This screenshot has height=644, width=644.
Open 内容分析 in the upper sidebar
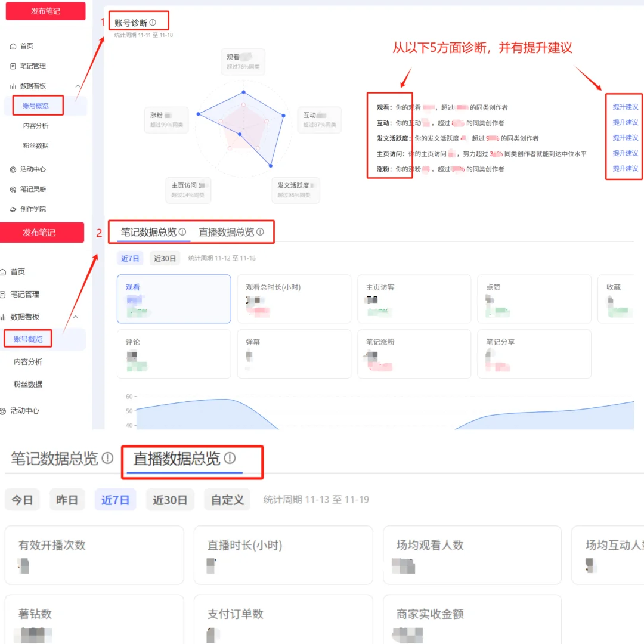[x=36, y=126]
